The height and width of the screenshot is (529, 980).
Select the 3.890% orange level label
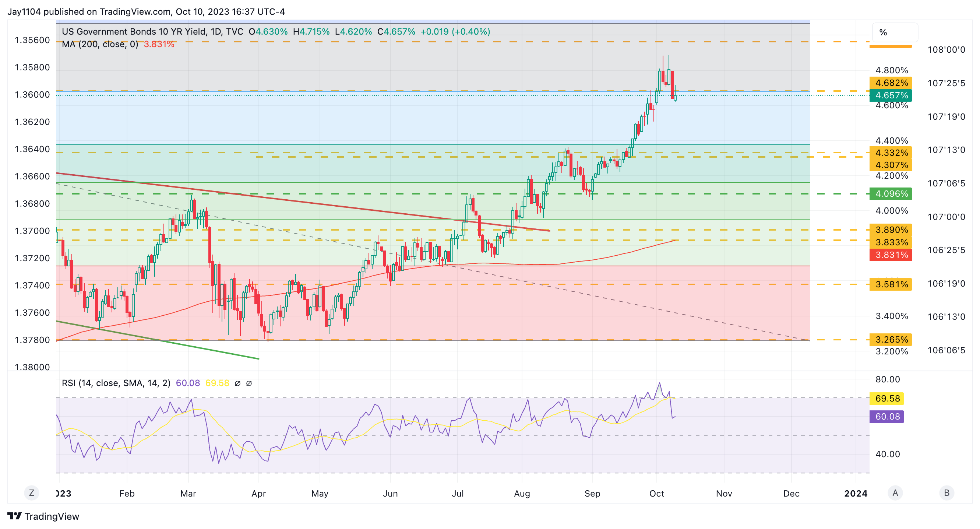coord(891,230)
